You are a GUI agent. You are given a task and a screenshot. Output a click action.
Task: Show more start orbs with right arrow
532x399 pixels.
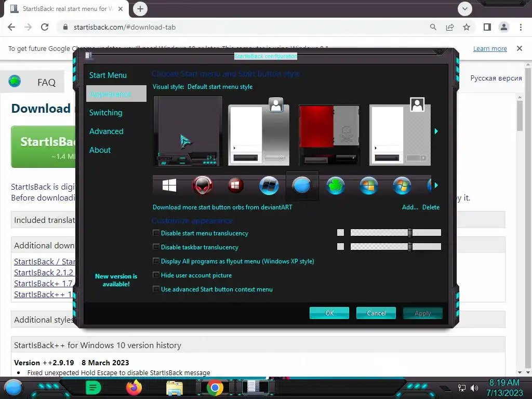coord(436,185)
